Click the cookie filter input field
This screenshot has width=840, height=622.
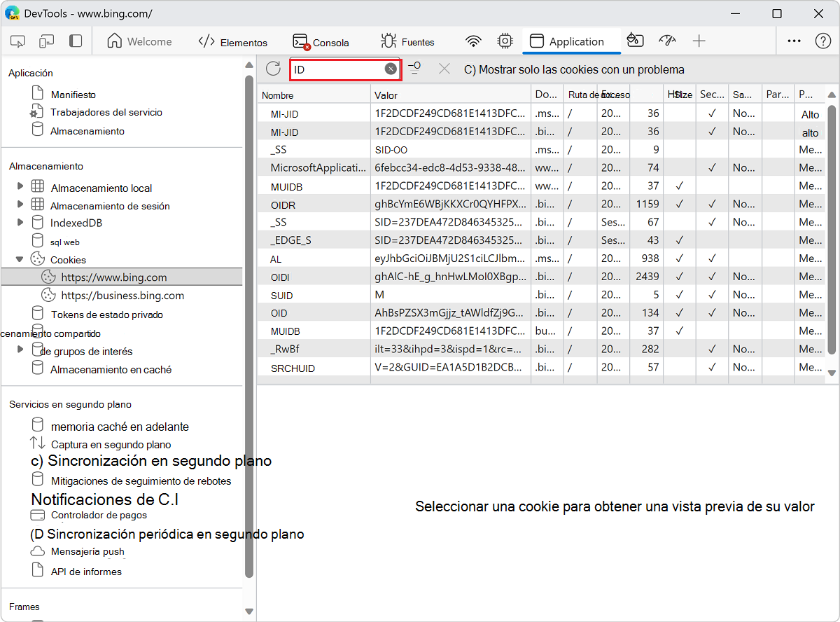[x=338, y=69]
